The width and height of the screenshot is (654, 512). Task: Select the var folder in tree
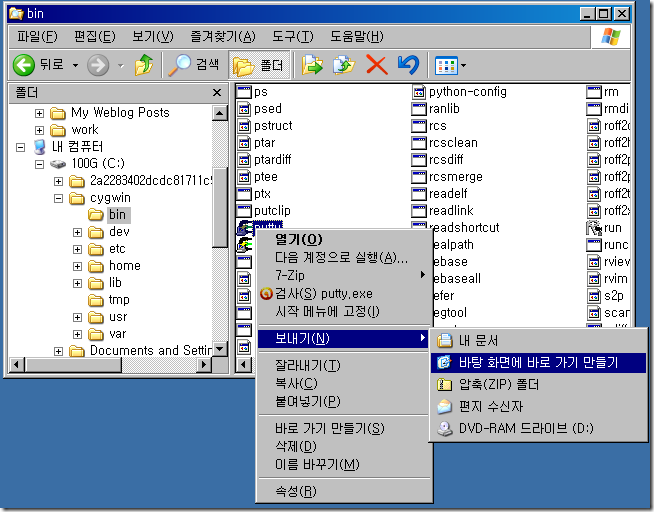118,334
